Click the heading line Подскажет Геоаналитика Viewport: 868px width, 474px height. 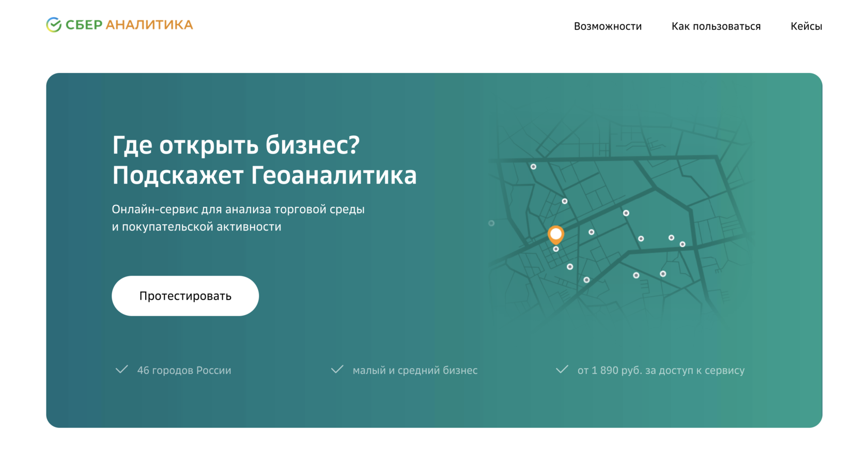click(x=265, y=176)
